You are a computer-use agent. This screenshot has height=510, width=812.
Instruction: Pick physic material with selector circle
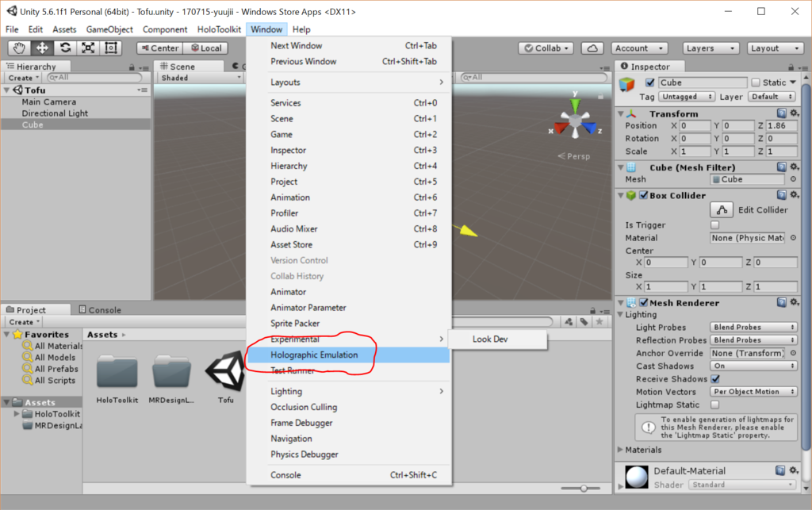coord(793,238)
